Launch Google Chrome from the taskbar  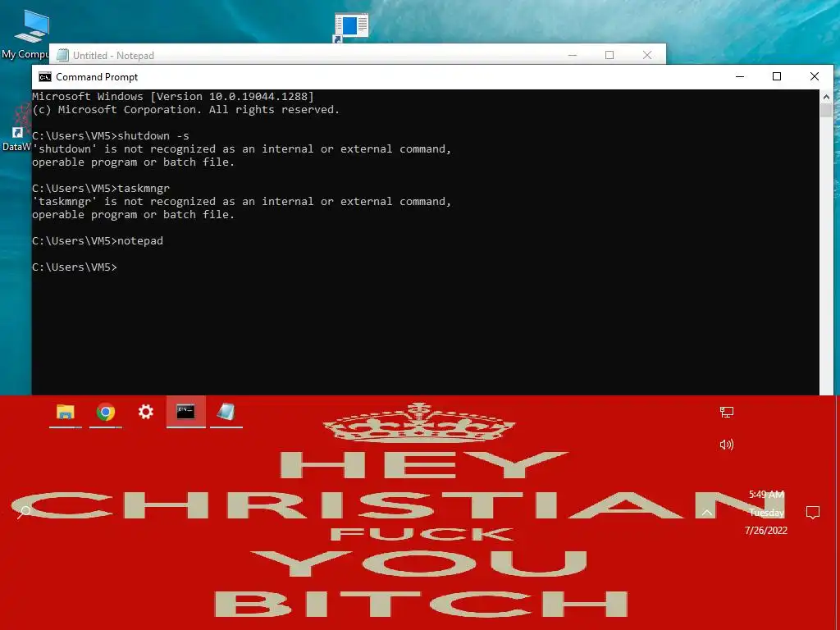coord(106,412)
